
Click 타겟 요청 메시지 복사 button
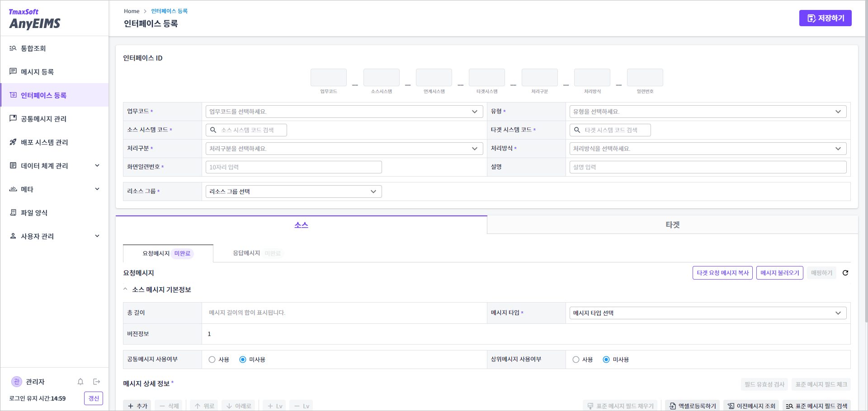click(722, 273)
